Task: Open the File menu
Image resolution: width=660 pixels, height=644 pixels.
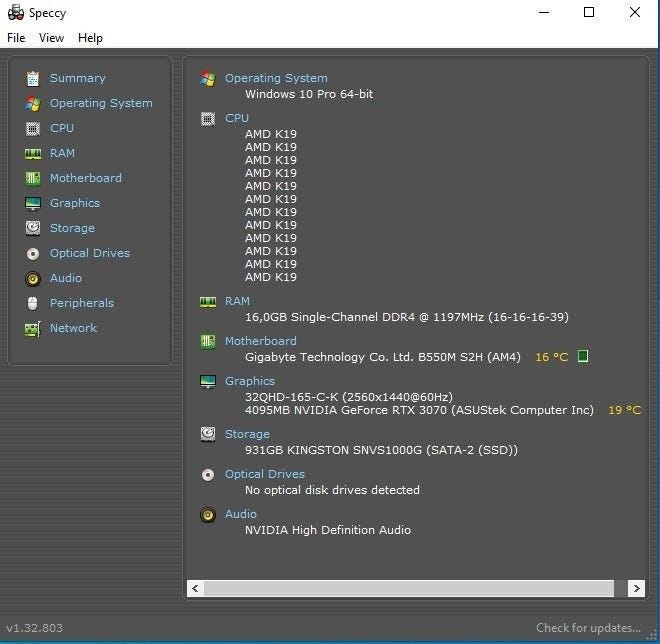Action: 16,38
